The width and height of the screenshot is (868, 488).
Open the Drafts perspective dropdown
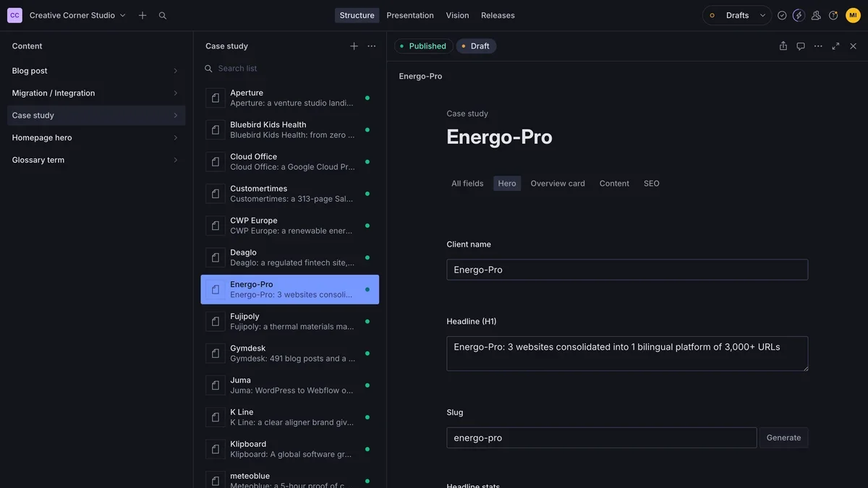click(x=737, y=15)
